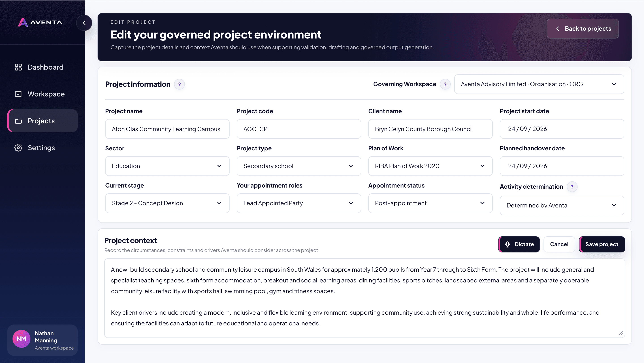Click the Aventa logo
The image size is (644, 363).
point(40,23)
